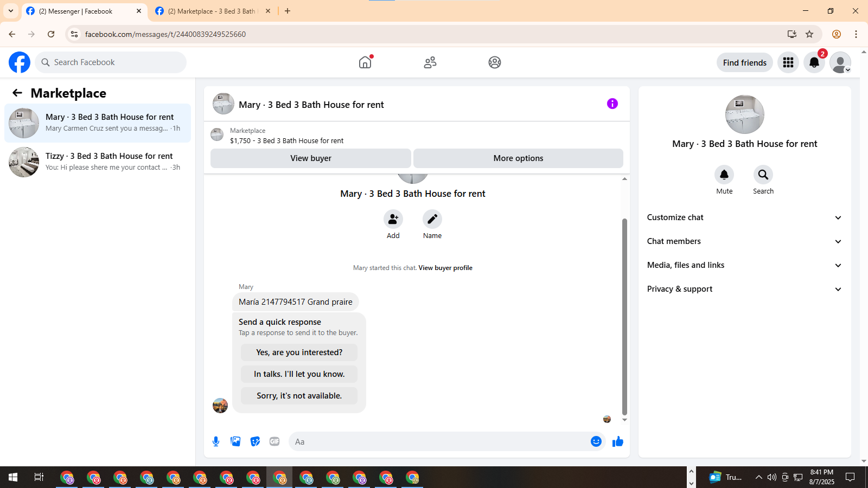
Task: Click the More options button
Action: point(518,158)
